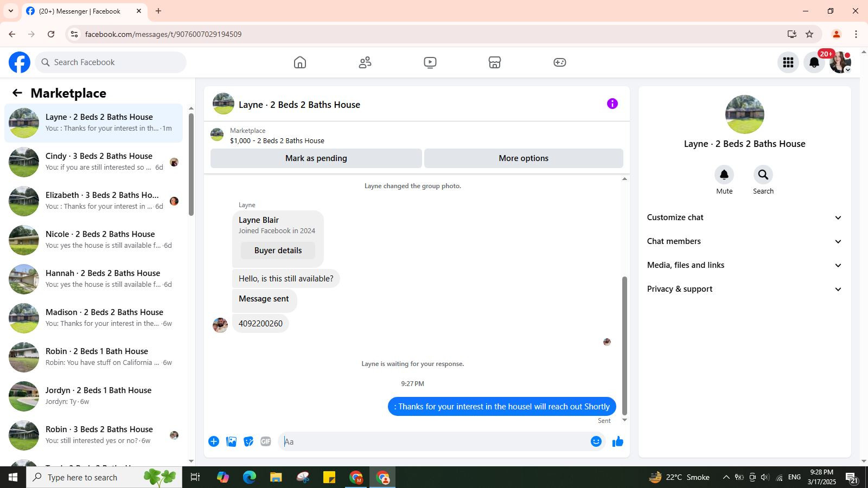Image resolution: width=868 pixels, height=488 pixels.
Task: Open a new browser tab
Action: click(x=158, y=11)
